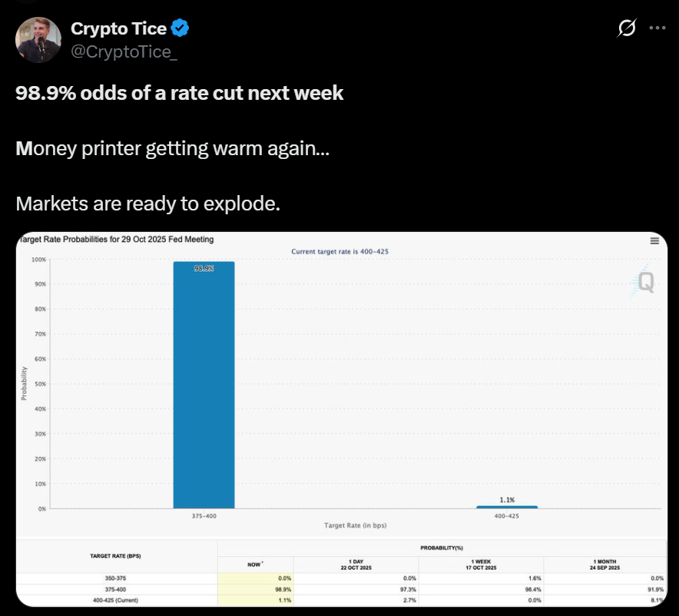Click the highlighted 98.9% NOW cell

coord(256,588)
